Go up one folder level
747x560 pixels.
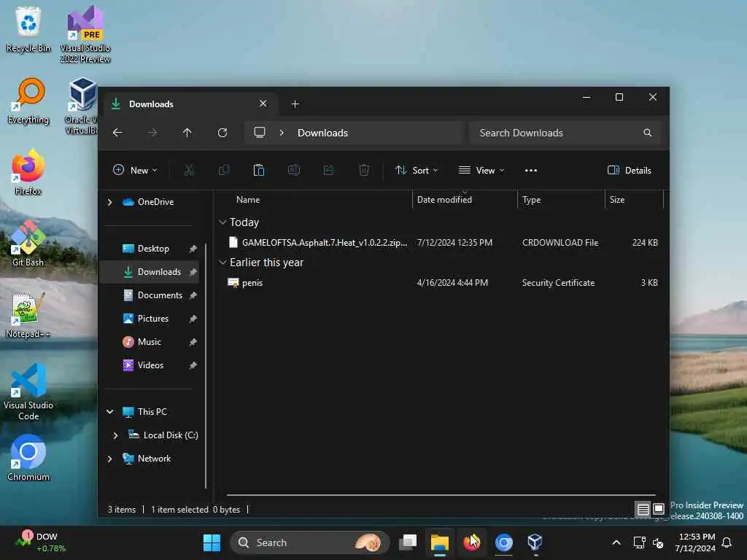coord(187,133)
